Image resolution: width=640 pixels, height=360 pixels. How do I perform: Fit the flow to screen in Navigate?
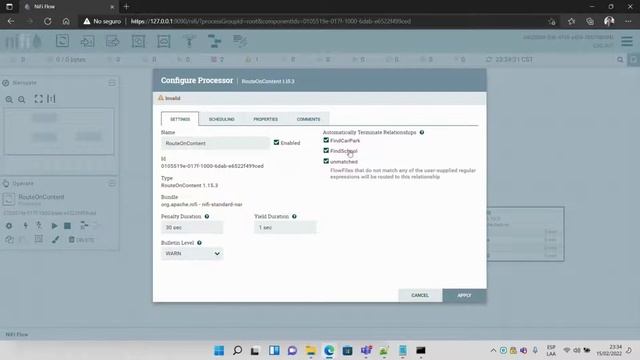(38, 99)
